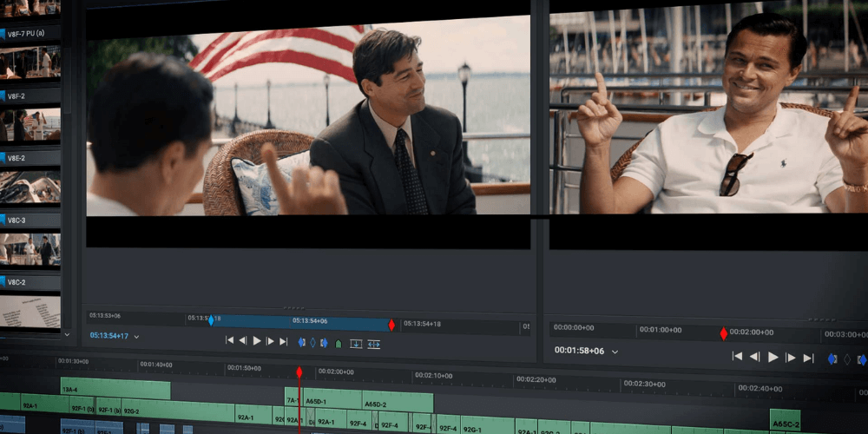Select the 92G-2 clip in the timeline
This screenshot has height=434, width=868.
(178, 411)
